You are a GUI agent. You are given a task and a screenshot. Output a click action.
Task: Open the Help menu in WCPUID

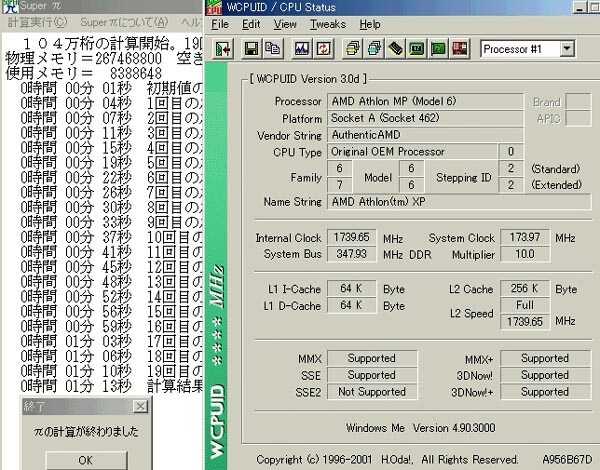(x=370, y=24)
